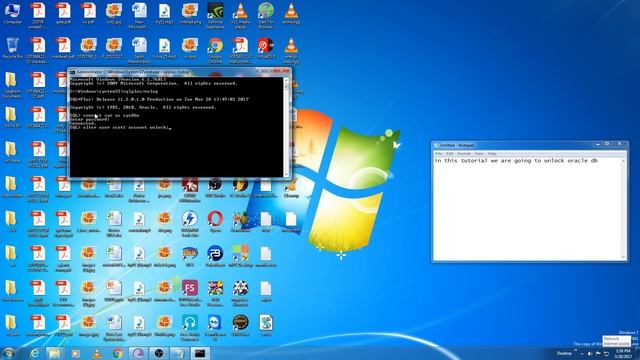Switch to Command Prompt taskbar button
The image size is (640, 360).
click(x=200, y=353)
